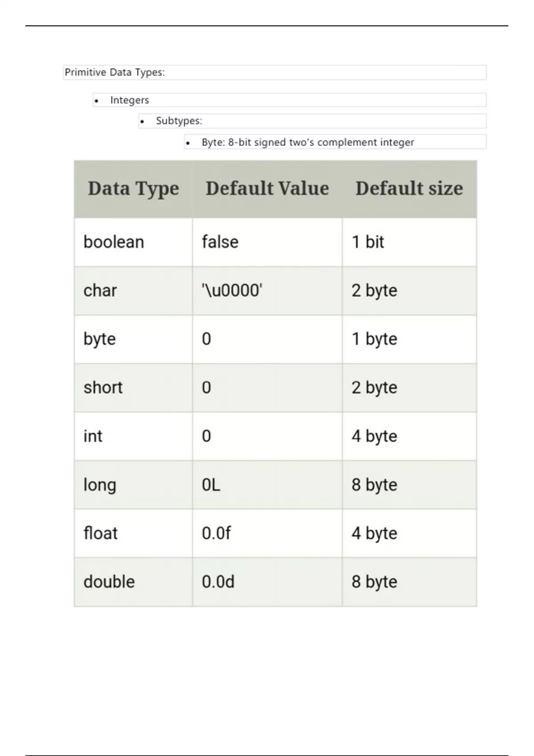Click the '1 bit' size cell
This screenshot has width=534, height=756.
(368, 242)
